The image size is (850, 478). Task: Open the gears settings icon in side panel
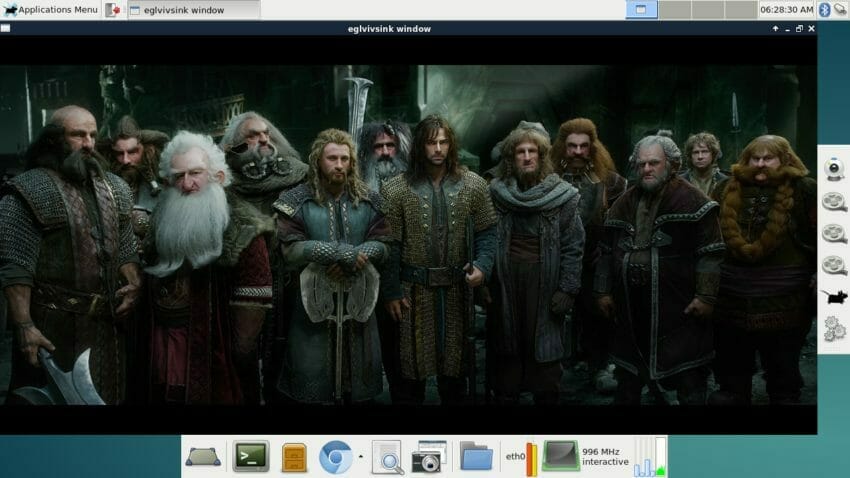(x=835, y=328)
